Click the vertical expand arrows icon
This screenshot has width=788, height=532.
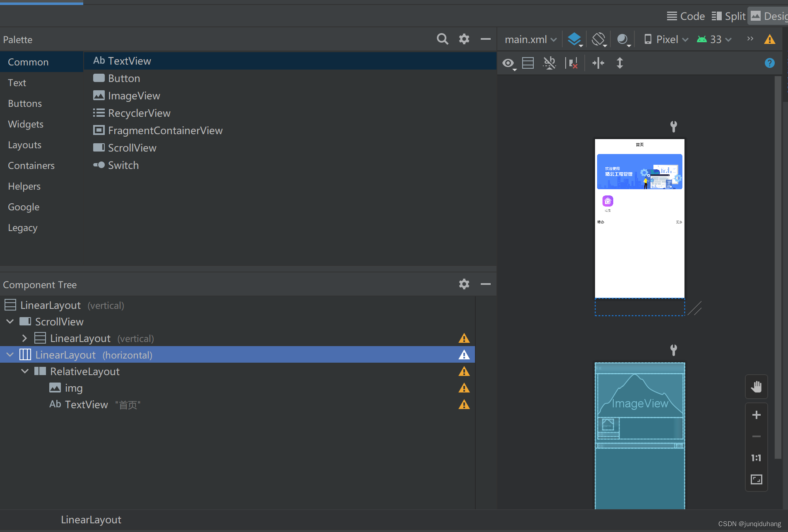pos(619,63)
